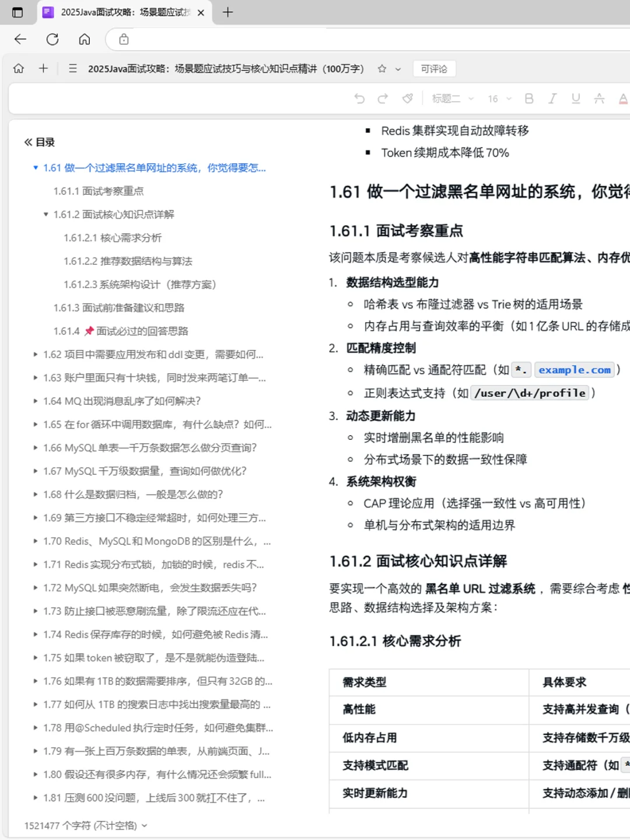This screenshot has width=630, height=840.
Task: Open outline item 1.69 第三方接口不稳定
Action: [x=154, y=518]
